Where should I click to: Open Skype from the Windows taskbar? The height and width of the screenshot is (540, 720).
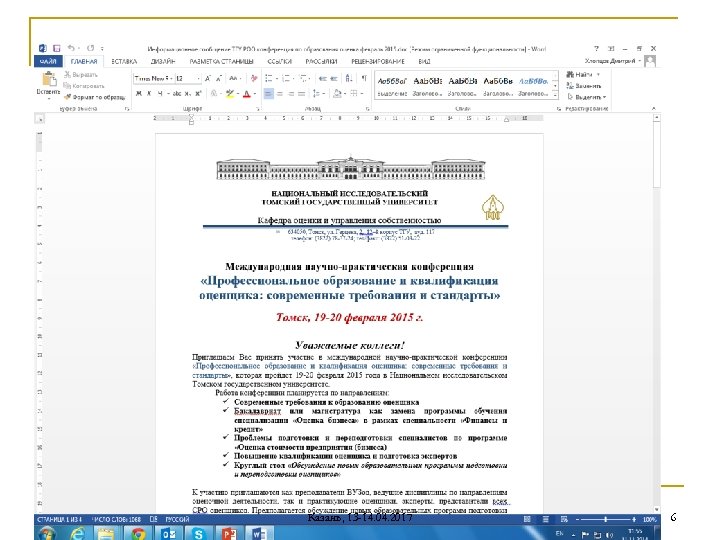click(198, 533)
